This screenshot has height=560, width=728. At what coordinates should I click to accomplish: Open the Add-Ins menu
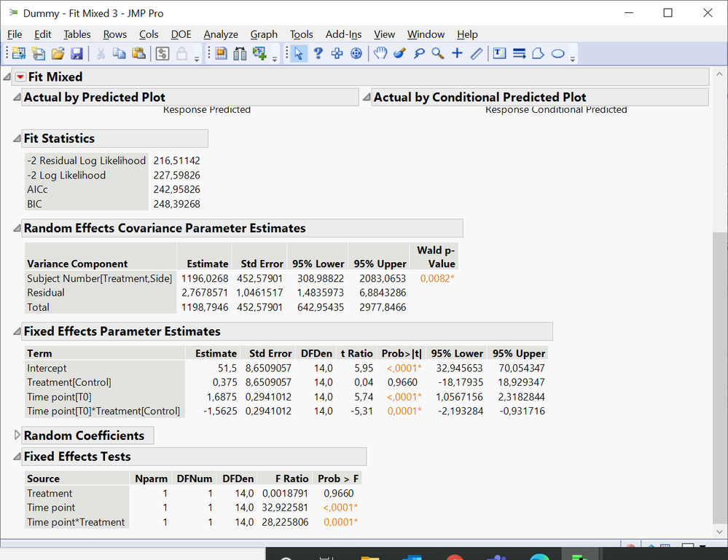(x=343, y=34)
